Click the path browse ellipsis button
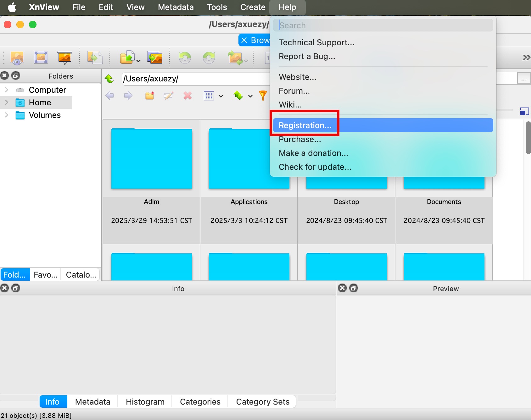 coord(523,79)
